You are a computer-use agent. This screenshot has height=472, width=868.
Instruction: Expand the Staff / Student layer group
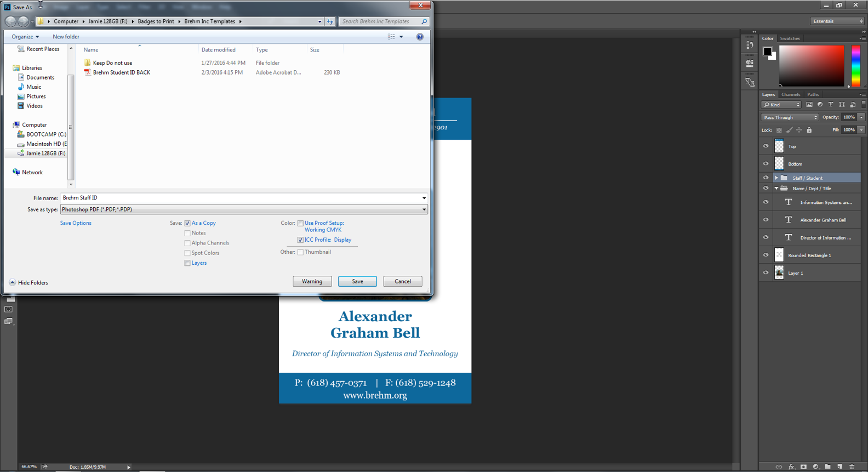(x=776, y=178)
